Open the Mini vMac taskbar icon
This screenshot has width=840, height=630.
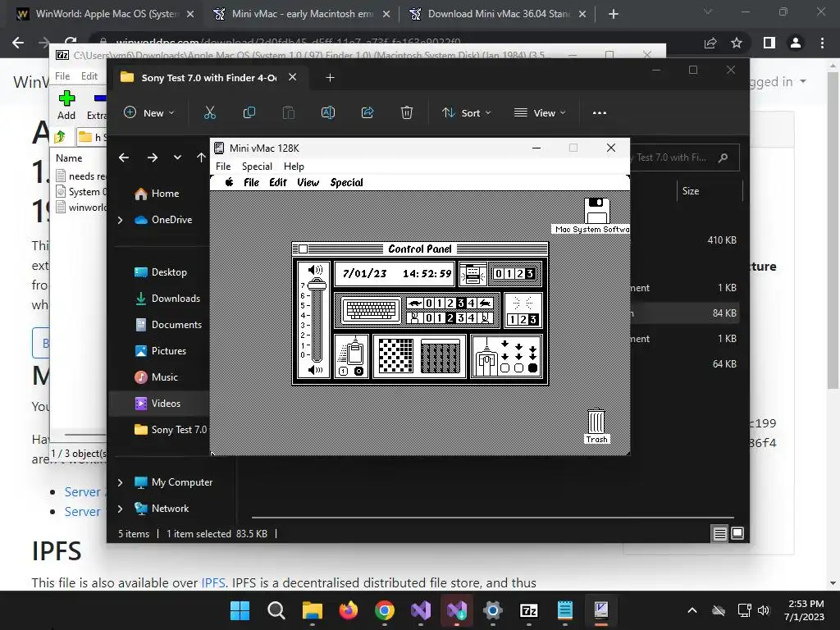[601, 610]
